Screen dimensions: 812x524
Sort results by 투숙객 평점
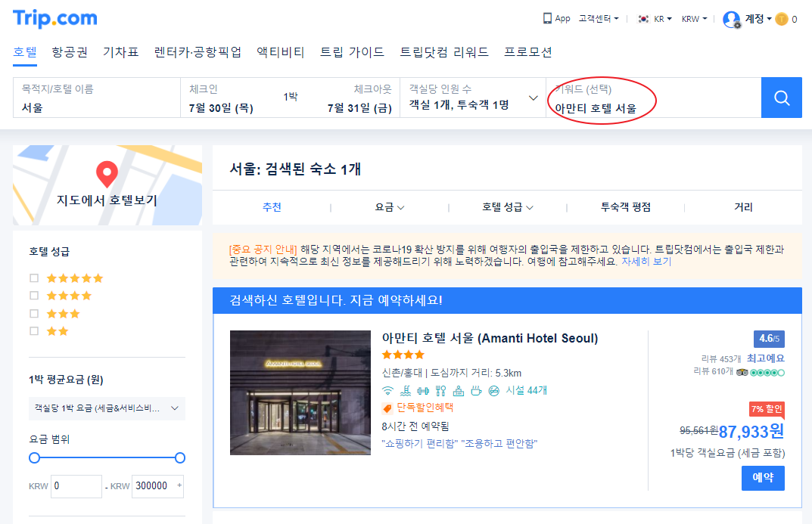tap(626, 207)
